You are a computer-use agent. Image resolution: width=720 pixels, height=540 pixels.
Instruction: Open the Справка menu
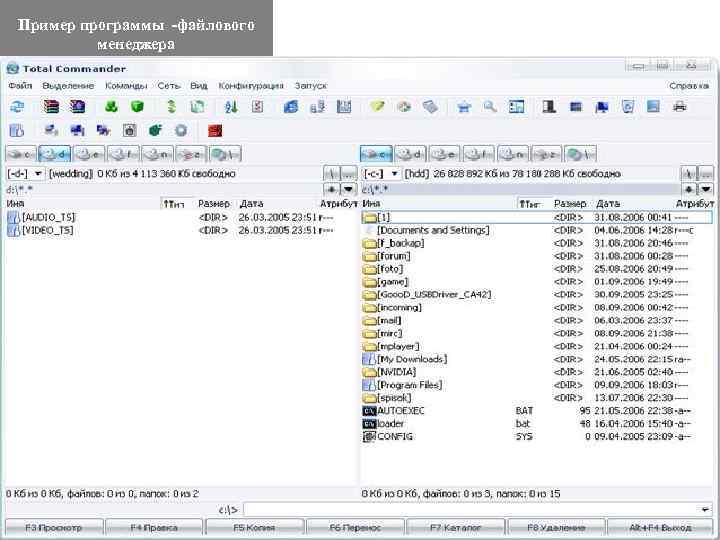[689, 85]
